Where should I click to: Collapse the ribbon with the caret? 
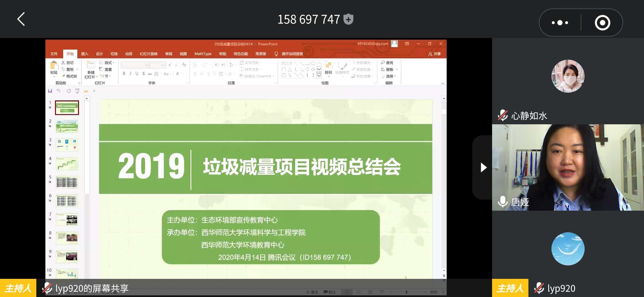point(443,84)
